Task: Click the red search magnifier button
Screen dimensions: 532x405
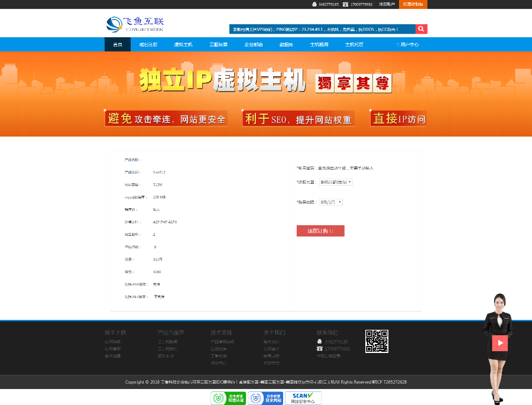Action: coord(421,29)
